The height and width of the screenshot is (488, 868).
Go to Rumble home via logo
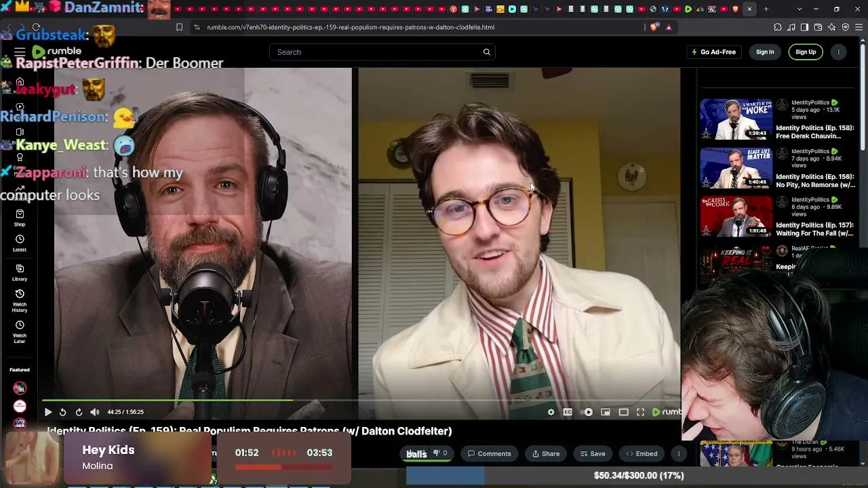tap(56, 52)
